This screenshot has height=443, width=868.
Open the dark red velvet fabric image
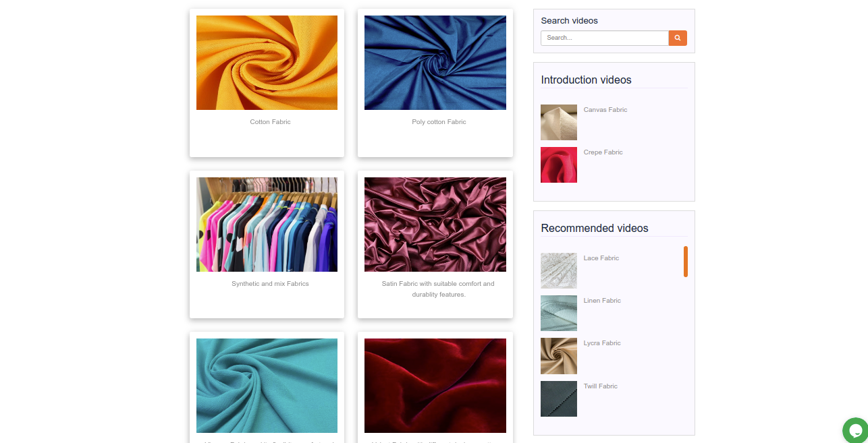(435, 386)
